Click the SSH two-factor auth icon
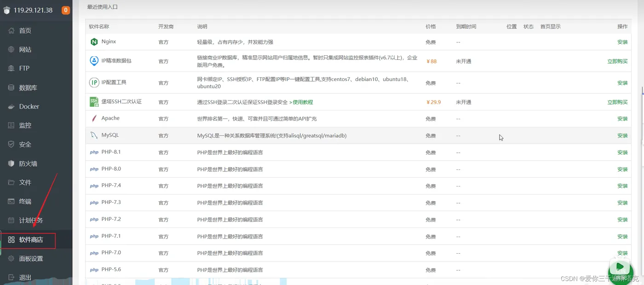 point(94,102)
